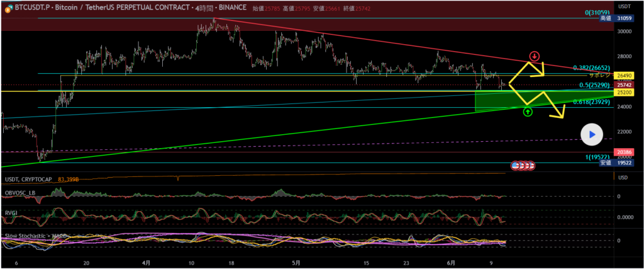Click the green up-arrow circle marker
This screenshot has width=644, height=269.
528,112
